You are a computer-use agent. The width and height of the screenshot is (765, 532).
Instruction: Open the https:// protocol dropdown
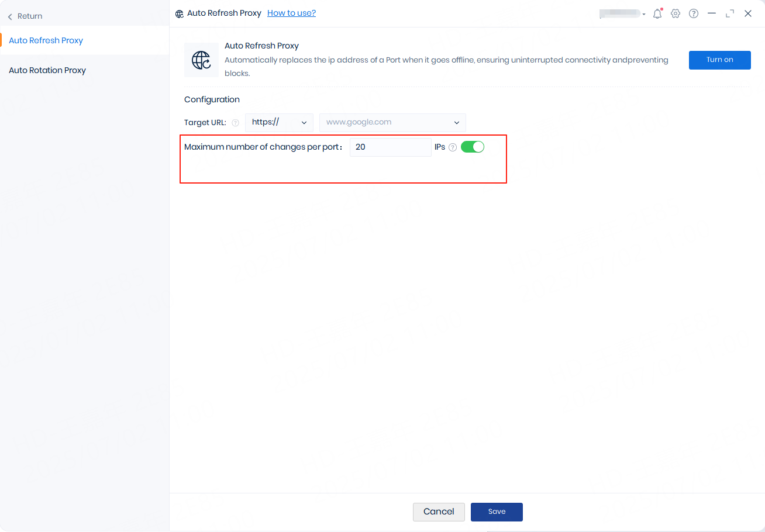click(279, 122)
